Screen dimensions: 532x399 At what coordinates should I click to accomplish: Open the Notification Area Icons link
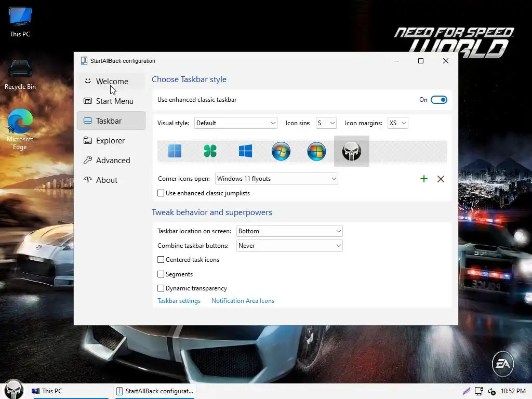pos(243,301)
